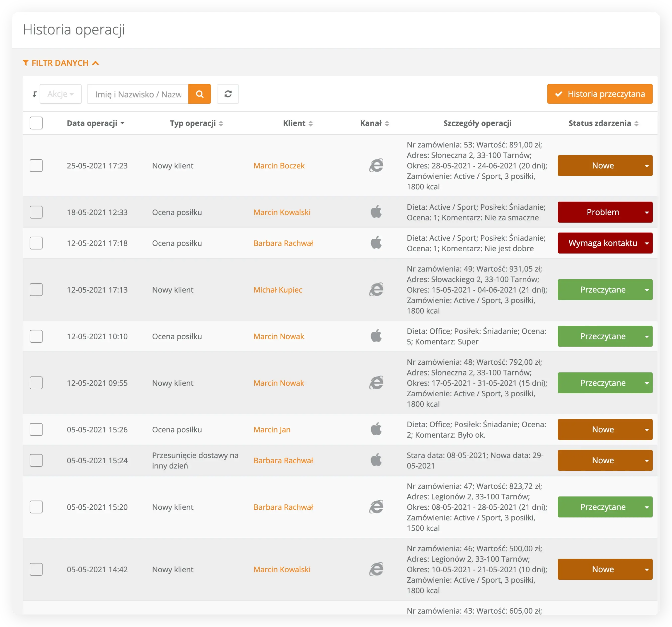Open Przeczytane status dropdown in 05-05-2021 15:20 row
This screenshot has width=672, height=627.
coord(605,507)
